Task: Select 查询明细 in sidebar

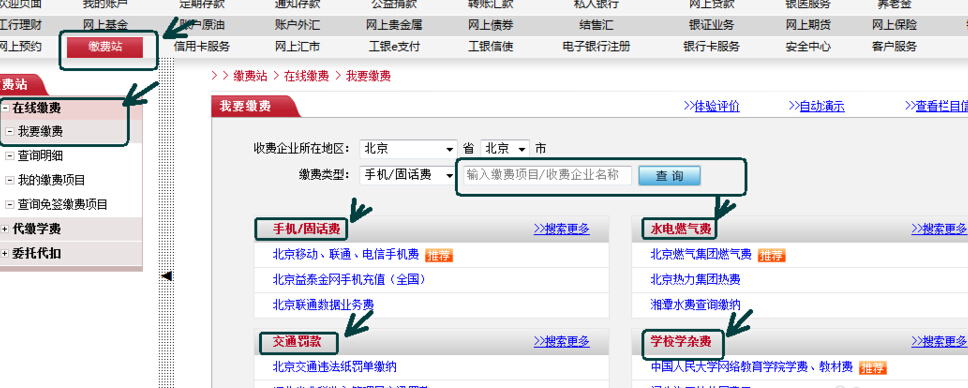Action: pyautogui.click(x=40, y=156)
